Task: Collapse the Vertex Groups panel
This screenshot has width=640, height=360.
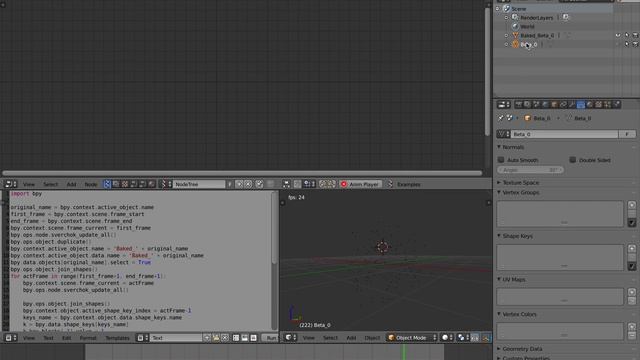Action: coord(499,192)
